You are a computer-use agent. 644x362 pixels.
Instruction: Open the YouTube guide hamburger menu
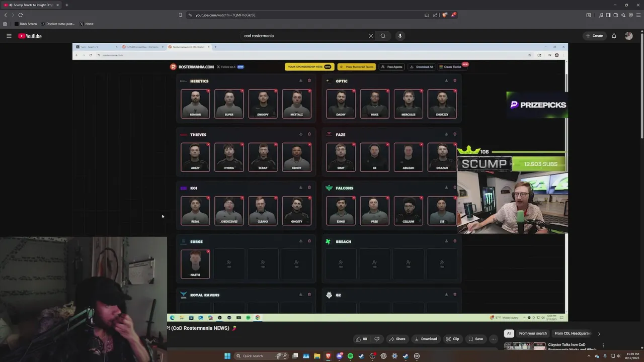pyautogui.click(x=9, y=36)
